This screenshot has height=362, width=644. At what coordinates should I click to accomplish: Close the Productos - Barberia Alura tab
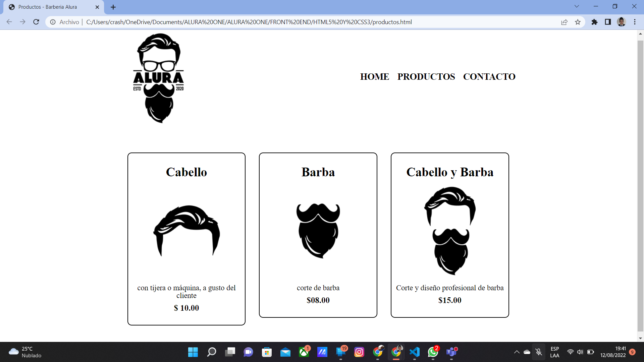[97, 7]
